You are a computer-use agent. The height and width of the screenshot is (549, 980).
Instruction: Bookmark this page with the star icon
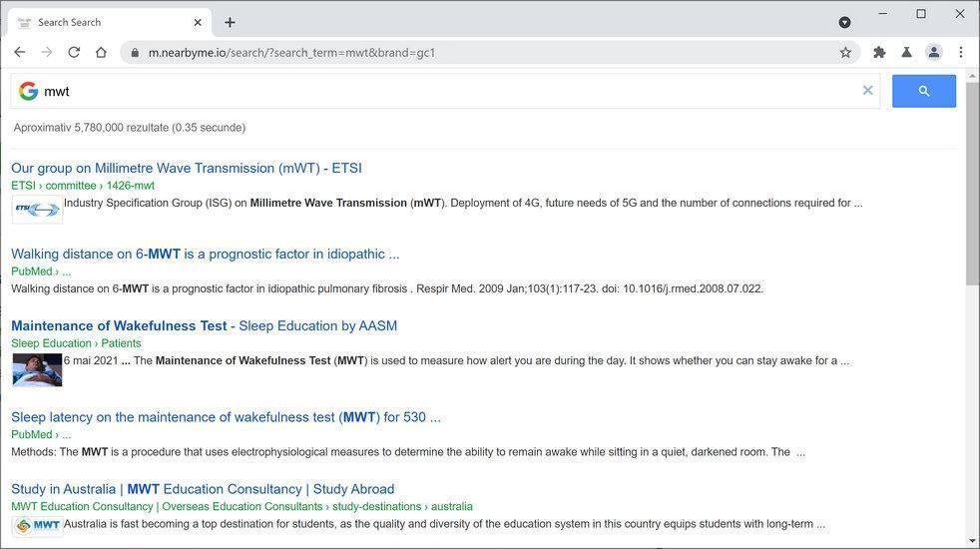pyautogui.click(x=845, y=52)
